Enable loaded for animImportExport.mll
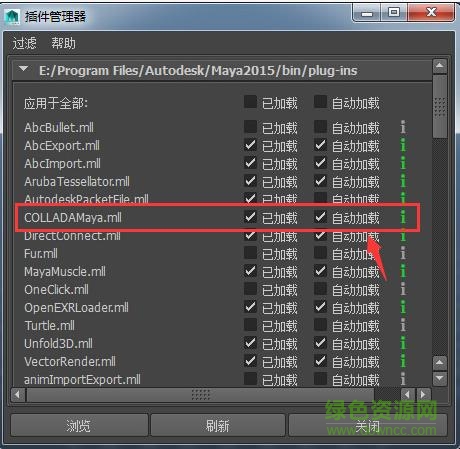The width and height of the screenshot is (460, 449). (250, 379)
